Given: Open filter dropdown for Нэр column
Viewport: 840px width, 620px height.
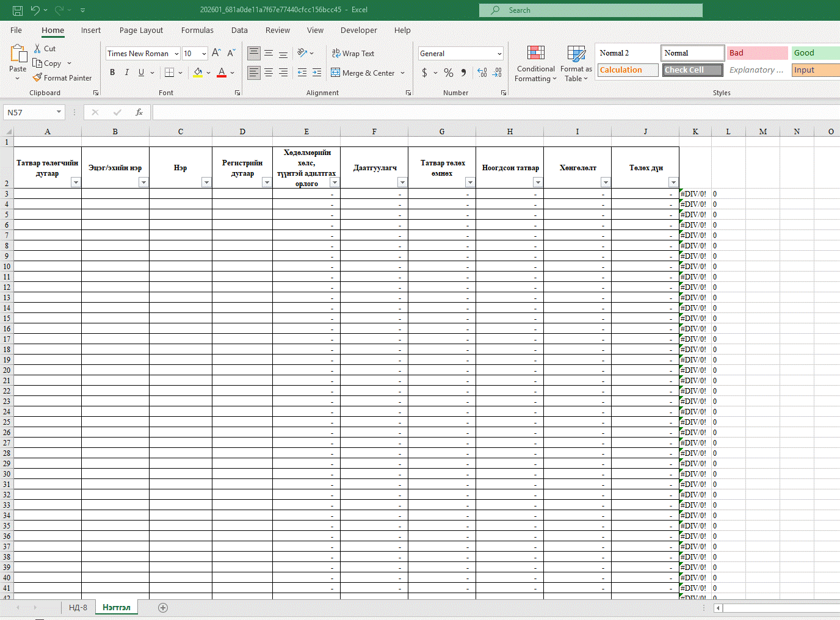Looking at the screenshot, I should tap(206, 182).
